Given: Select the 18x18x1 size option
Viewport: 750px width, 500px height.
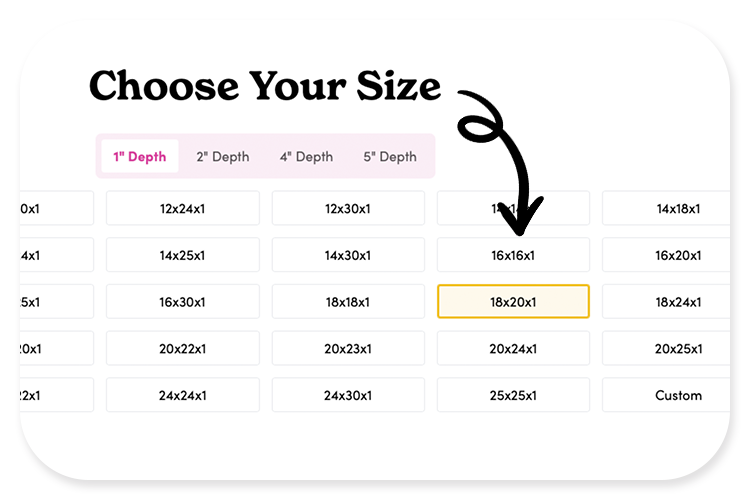Looking at the screenshot, I should (348, 302).
